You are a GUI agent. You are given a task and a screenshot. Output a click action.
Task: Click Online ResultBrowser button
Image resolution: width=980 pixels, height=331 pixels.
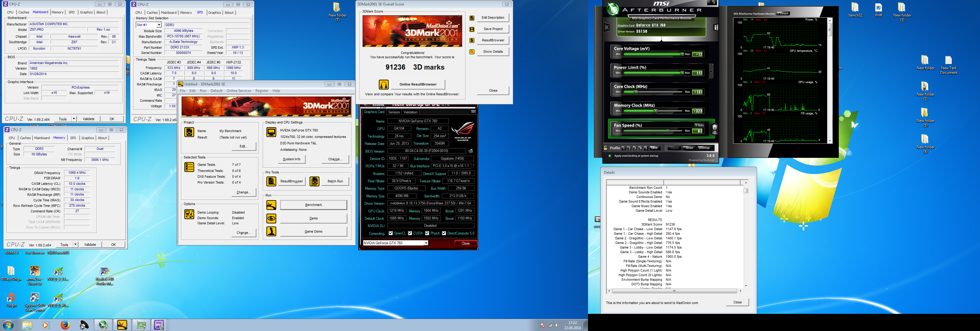coord(418,84)
